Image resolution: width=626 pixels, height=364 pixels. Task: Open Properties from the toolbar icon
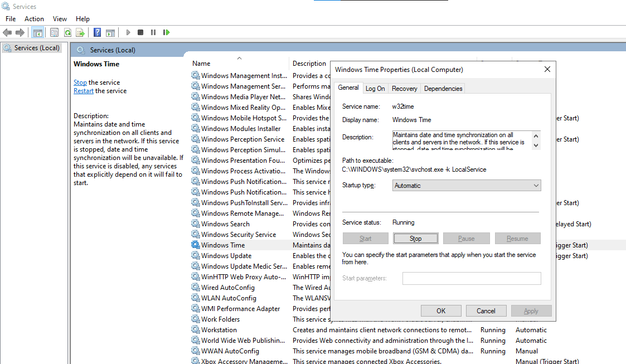[54, 32]
